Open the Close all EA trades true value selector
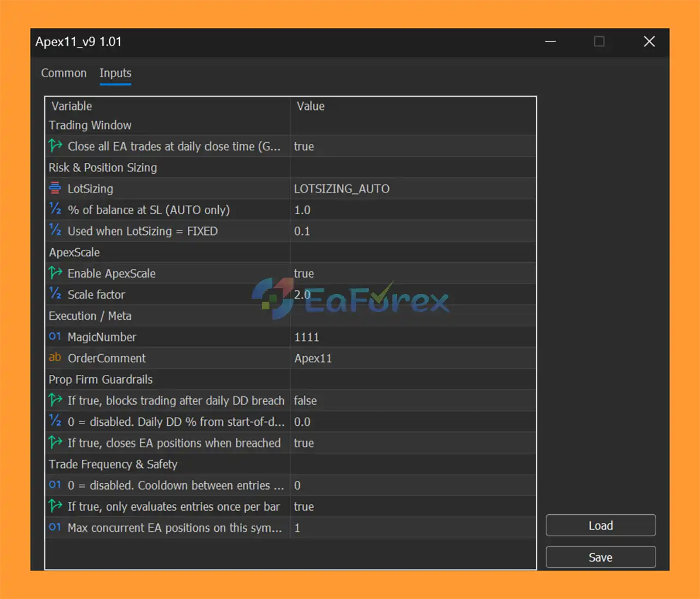 (304, 146)
